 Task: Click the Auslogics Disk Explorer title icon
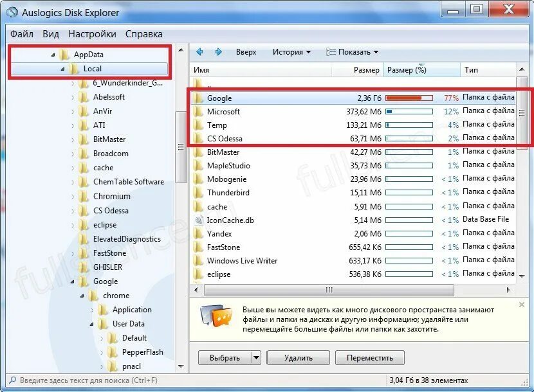click(x=13, y=13)
